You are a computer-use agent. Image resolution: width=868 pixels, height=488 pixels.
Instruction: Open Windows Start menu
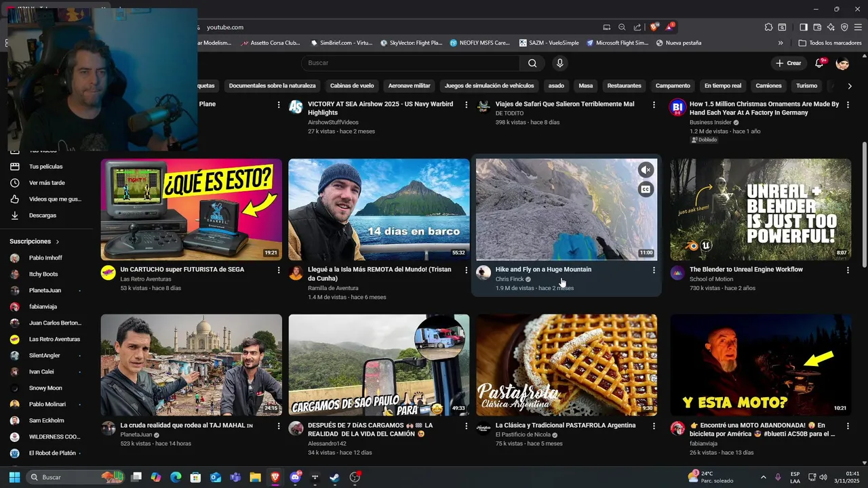(x=14, y=477)
